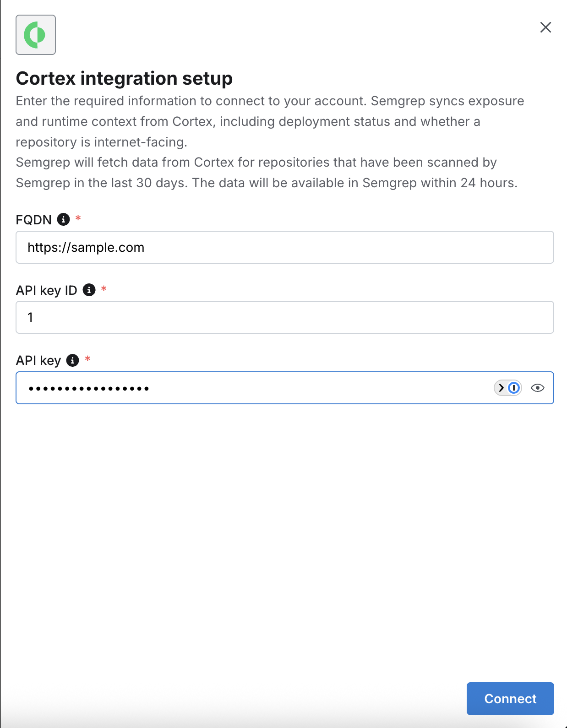This screenshot has height=728, width=567.
Task: Click the API key ID field containing 1
Action: coord(284,317)
